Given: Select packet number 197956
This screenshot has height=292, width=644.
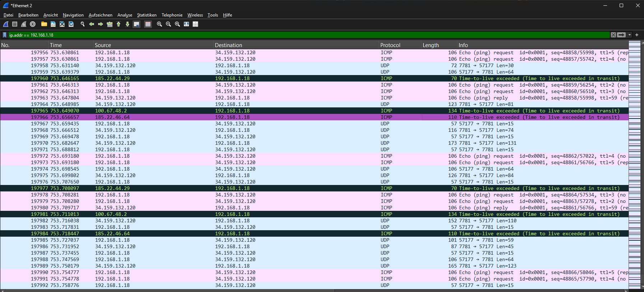Looking at the screenshot, I should tap(314, 52).
